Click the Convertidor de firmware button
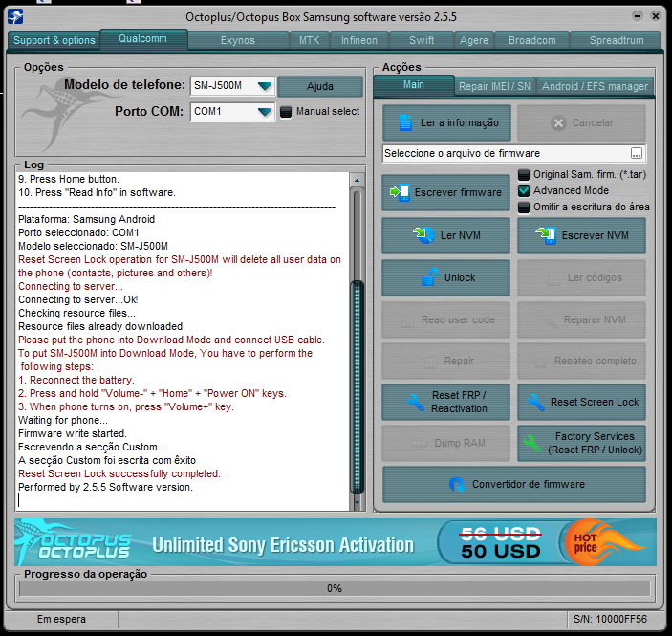 pyautogui.click(x=514, y=485)
